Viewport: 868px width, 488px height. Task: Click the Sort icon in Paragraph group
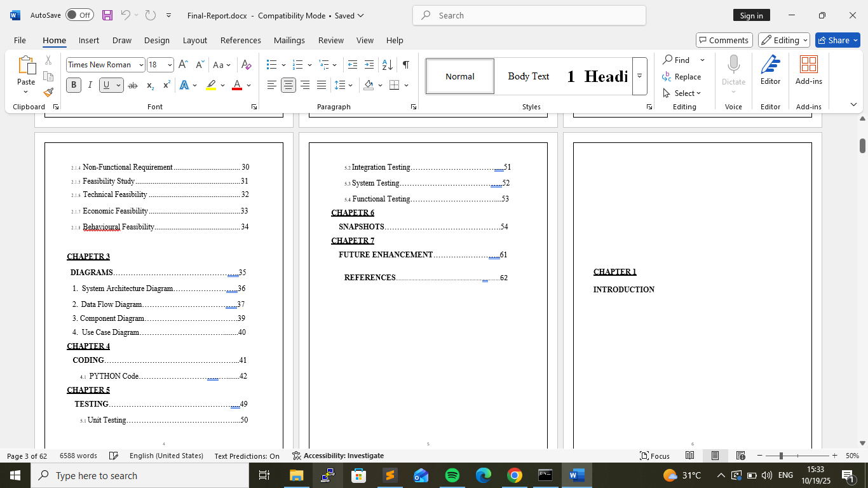click(x=387, y=65)
